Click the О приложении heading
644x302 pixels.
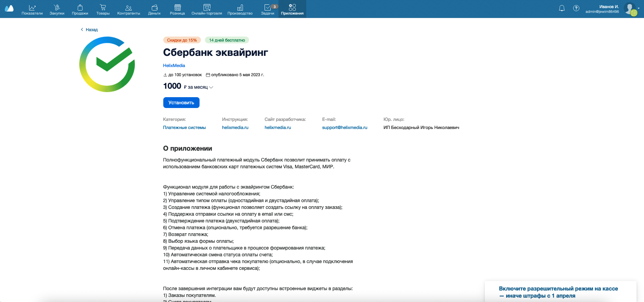click(188, 148)
